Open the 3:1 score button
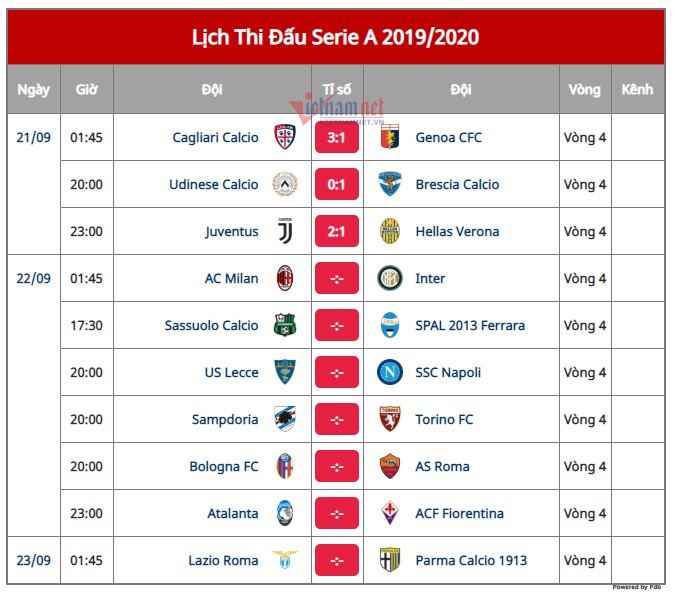 pyautogui.click(x=337, y=137)
